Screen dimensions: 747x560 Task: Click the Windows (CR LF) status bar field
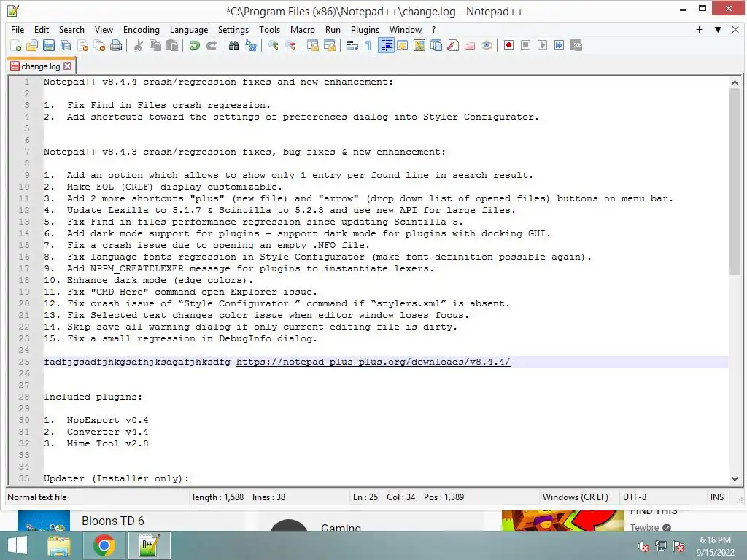pos(575,497)
